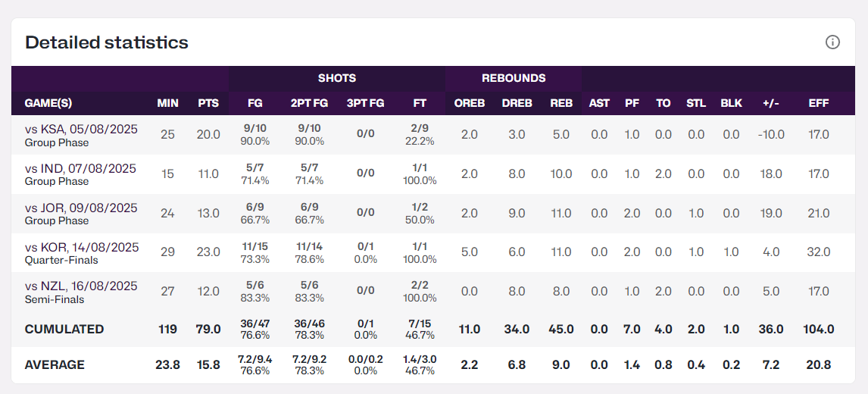This screenshot has width=868, height=394.
Task: Select the AVERAGE row label
Action: coord(55,364)
